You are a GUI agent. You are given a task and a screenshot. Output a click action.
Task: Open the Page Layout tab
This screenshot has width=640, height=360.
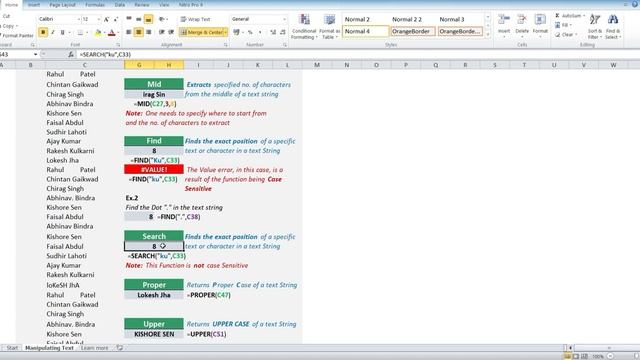tap(62, 5)
